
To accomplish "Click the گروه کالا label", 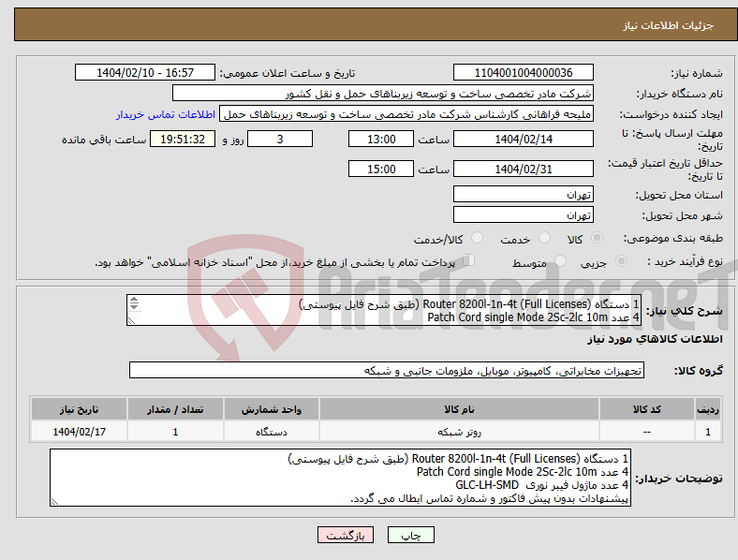I will click(699, 370).
